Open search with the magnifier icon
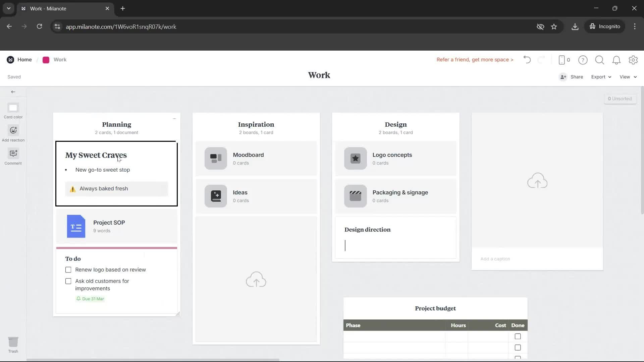This screenshot has width=644, height=362. 600,60
